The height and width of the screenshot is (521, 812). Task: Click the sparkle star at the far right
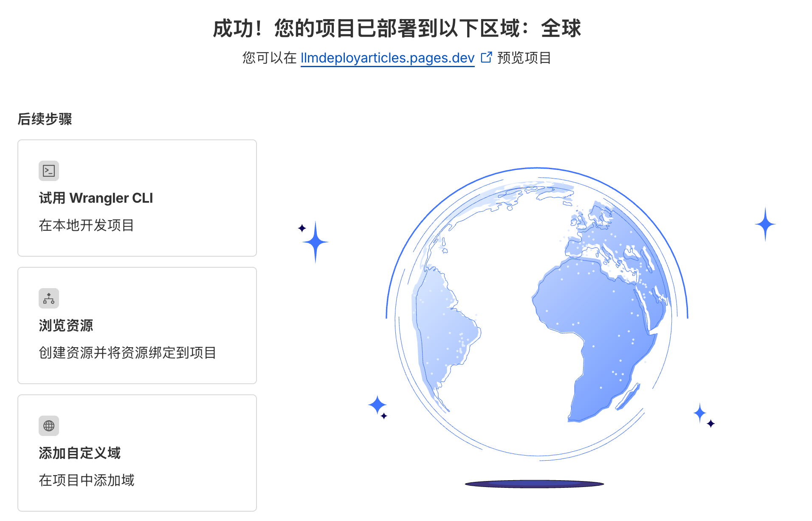(765, 224)
